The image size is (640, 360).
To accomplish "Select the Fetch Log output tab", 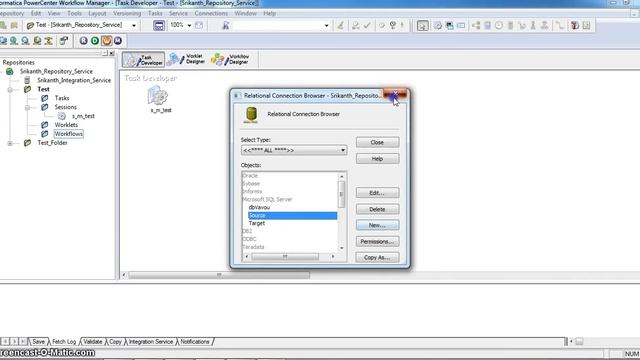I will tap(64, 342).
